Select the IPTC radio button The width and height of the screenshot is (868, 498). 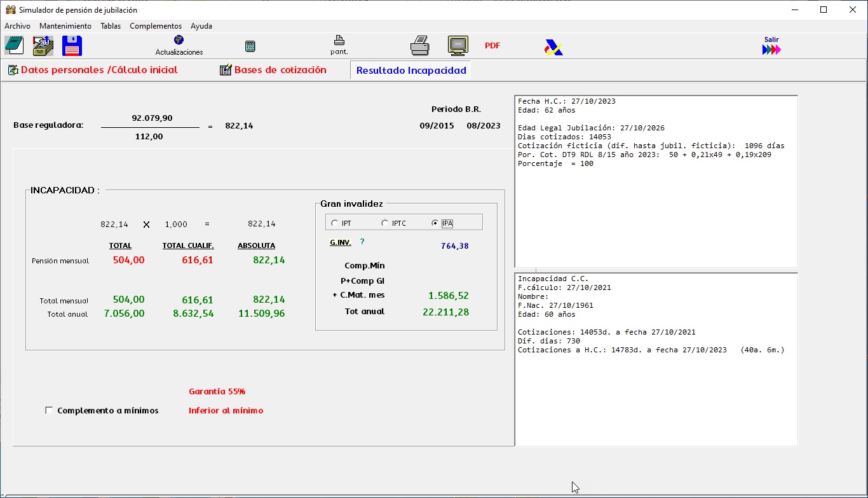(384, 223)
